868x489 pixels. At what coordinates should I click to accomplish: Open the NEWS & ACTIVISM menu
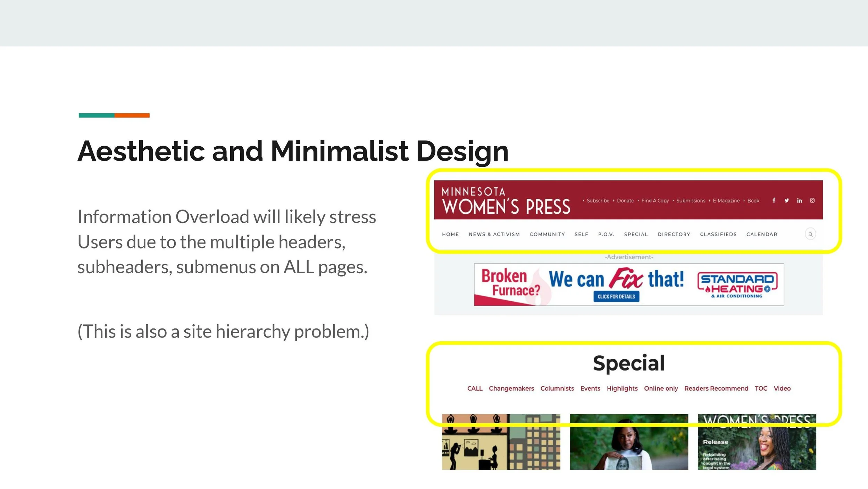pos(494,235)
